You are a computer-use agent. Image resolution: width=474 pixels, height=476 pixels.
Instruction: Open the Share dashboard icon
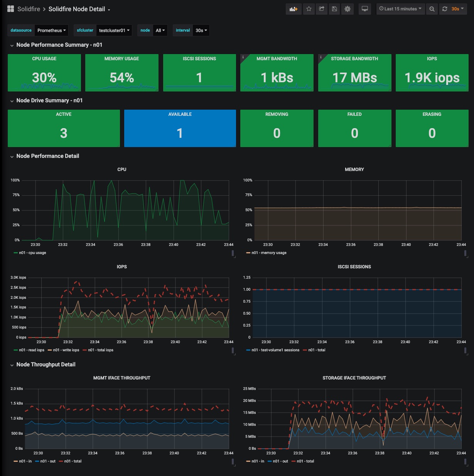pyautogui.click(x=322, y=9)
